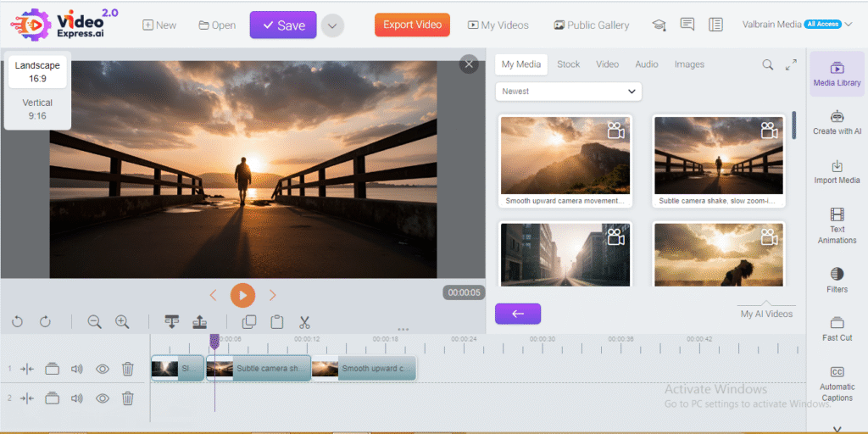
Task: Open the documentation list icon
Action: click(x=715, y=25)
